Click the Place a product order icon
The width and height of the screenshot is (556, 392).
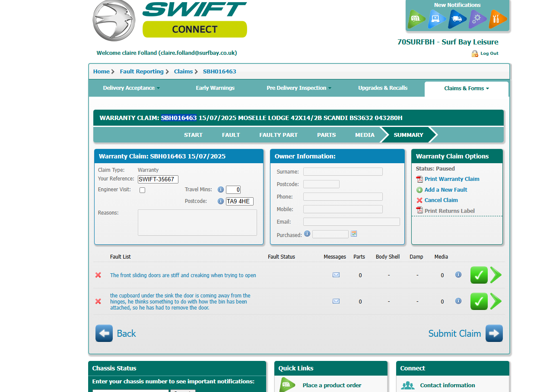(x=287, y=385)
